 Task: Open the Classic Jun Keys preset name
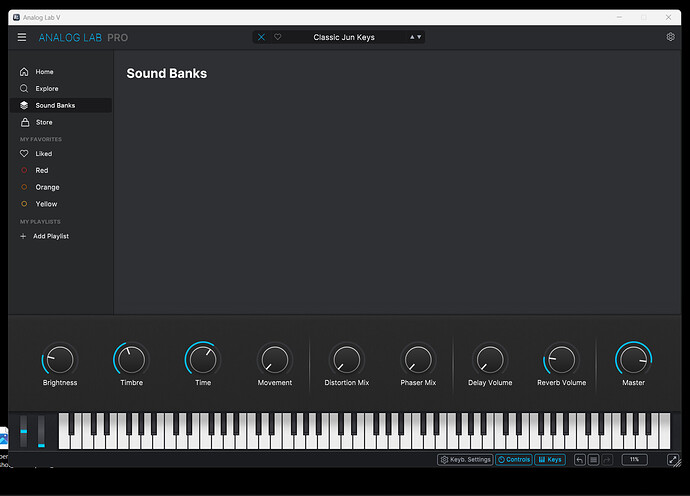pos(344,37)
